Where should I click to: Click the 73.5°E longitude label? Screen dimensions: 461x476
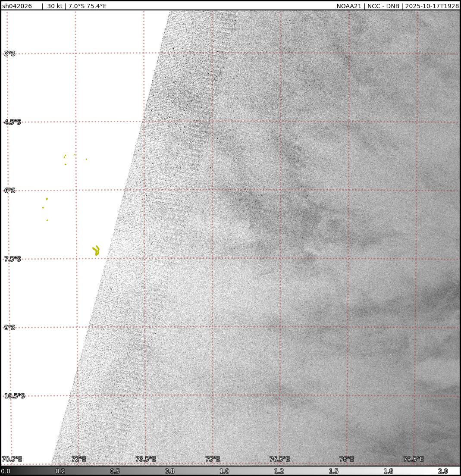(x=146, y=459)
